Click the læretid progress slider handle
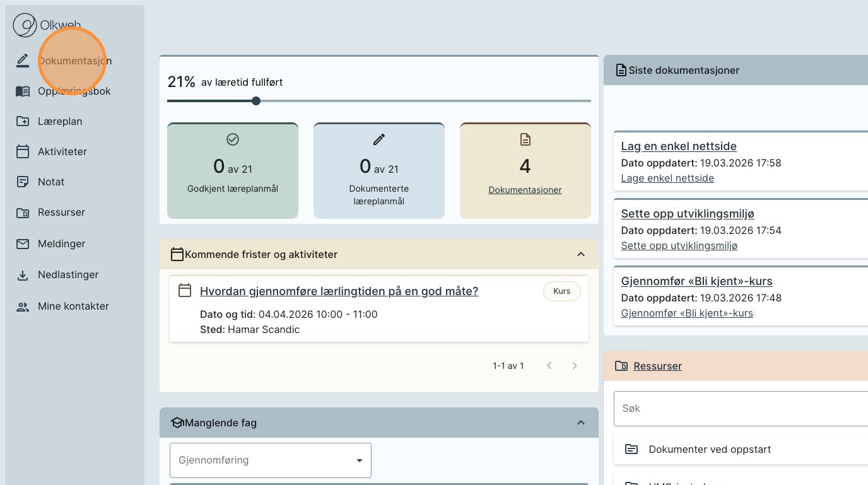This screenshot has width=868, height=485. pos(256,101)
